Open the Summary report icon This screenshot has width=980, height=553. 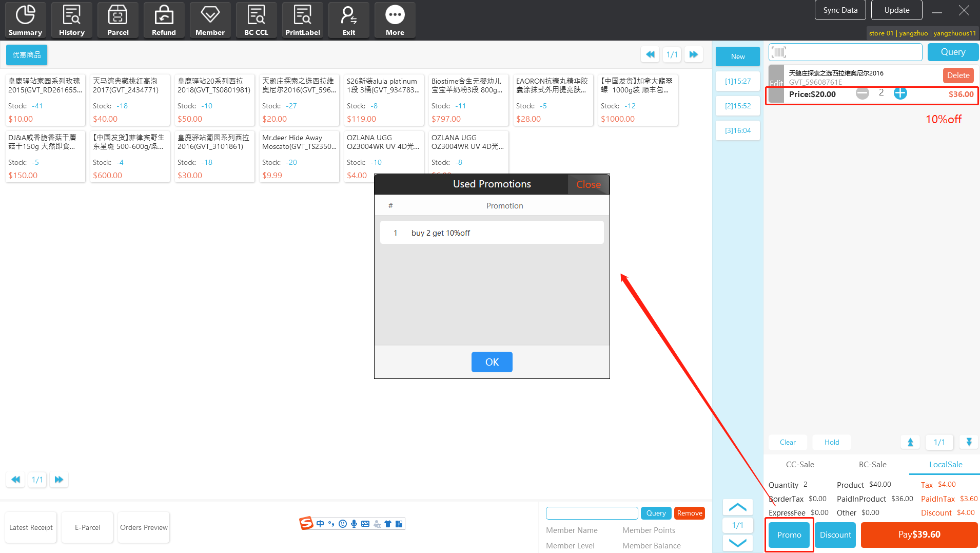(25, 21)
